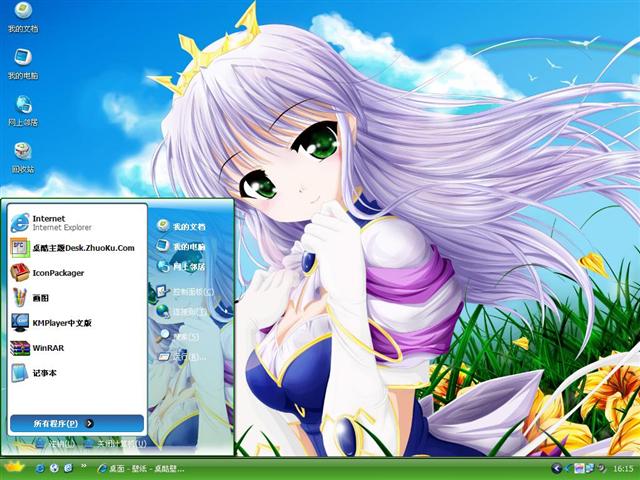The width and height of the screenshot is (640, 480).
Task: Click the globe quick launch icon
Action: [54, 468]
